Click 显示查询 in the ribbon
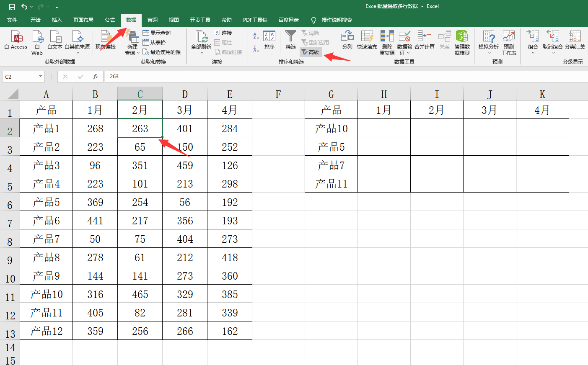Image resolution: width=588 pixels, height=365 pixels. pyautogui.click(x=156, y=33)
